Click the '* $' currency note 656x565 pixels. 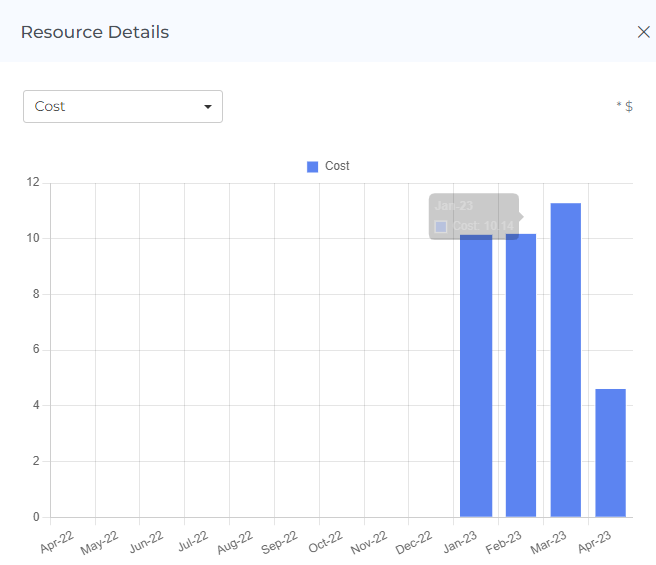point(624,106)
